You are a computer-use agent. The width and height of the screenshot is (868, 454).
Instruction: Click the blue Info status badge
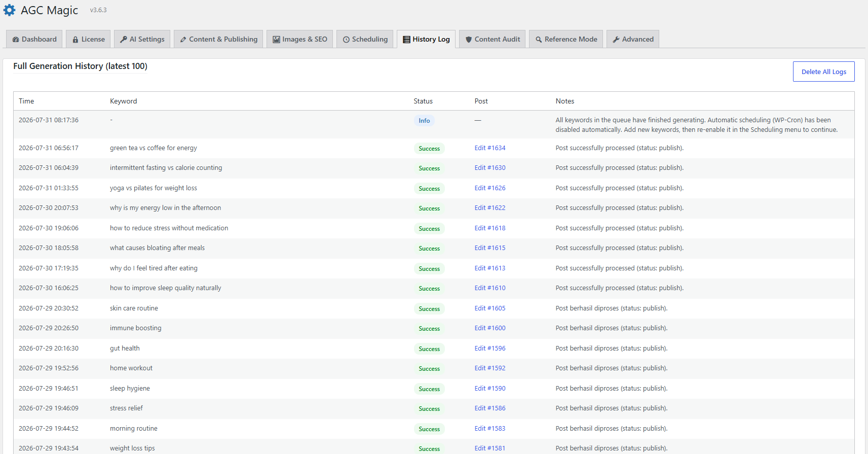tap(424, 121)
